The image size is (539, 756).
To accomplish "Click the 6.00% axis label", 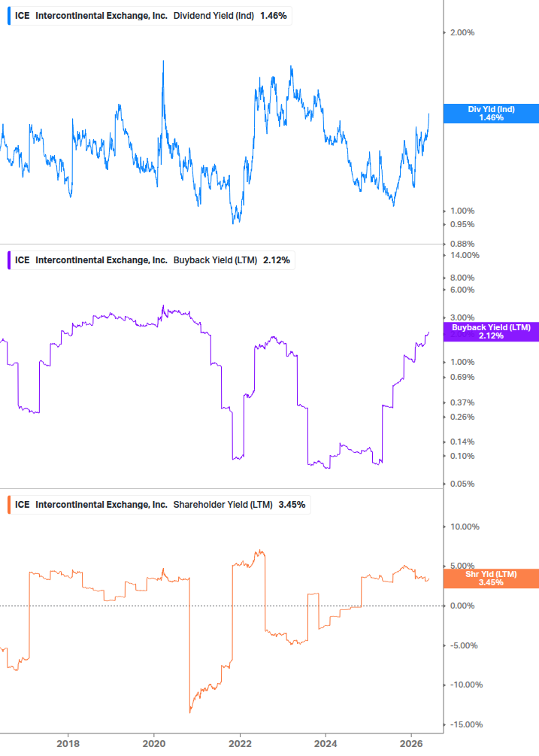I will tap(462, 290).
